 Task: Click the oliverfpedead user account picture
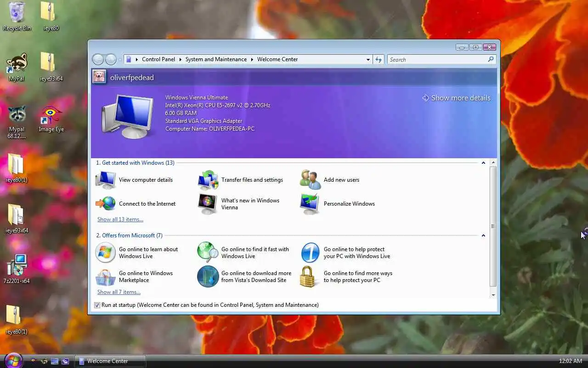point(99,76)
